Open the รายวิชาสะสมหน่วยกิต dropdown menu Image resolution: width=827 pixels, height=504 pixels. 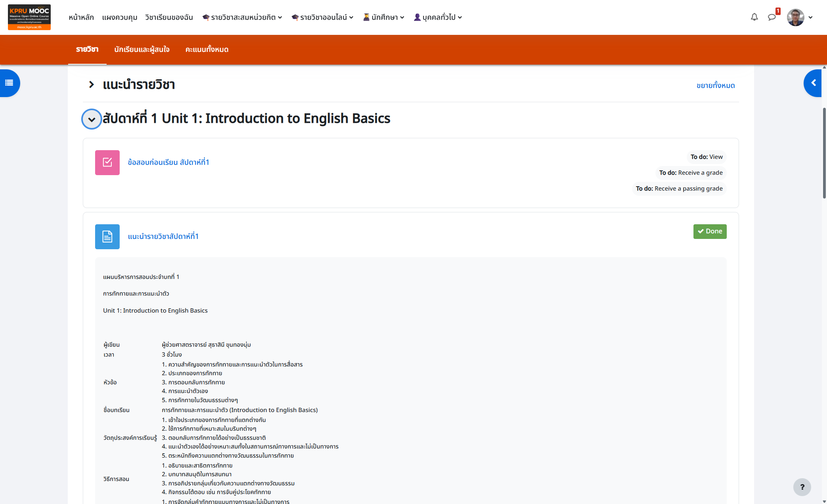242,17
